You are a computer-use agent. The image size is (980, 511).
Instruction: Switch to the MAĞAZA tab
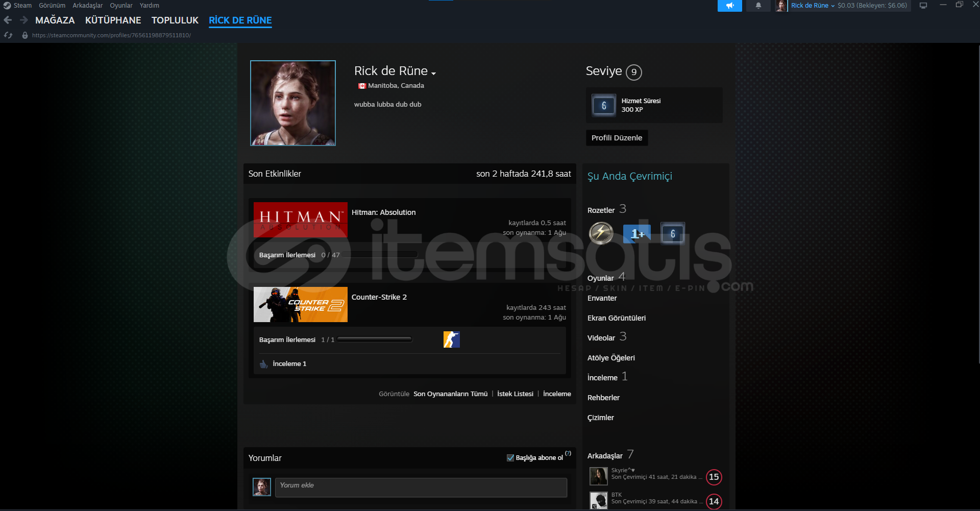pyautogui.click(x=55, y=20)
